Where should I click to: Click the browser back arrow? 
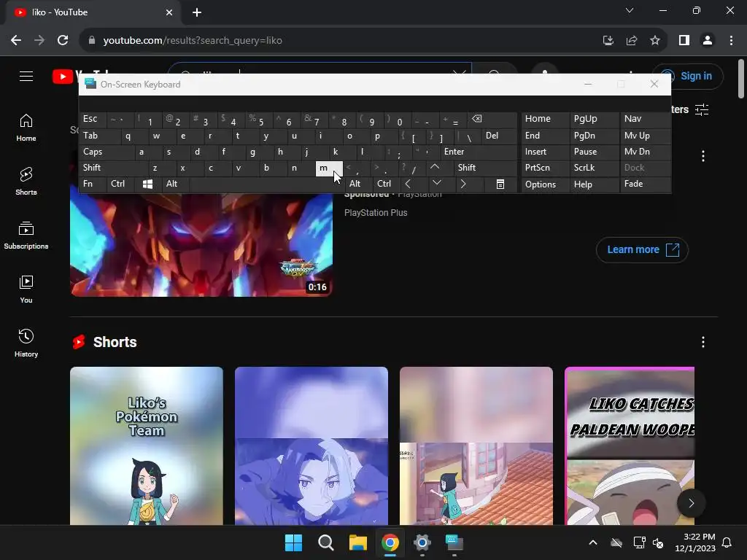tap(16, 41)
